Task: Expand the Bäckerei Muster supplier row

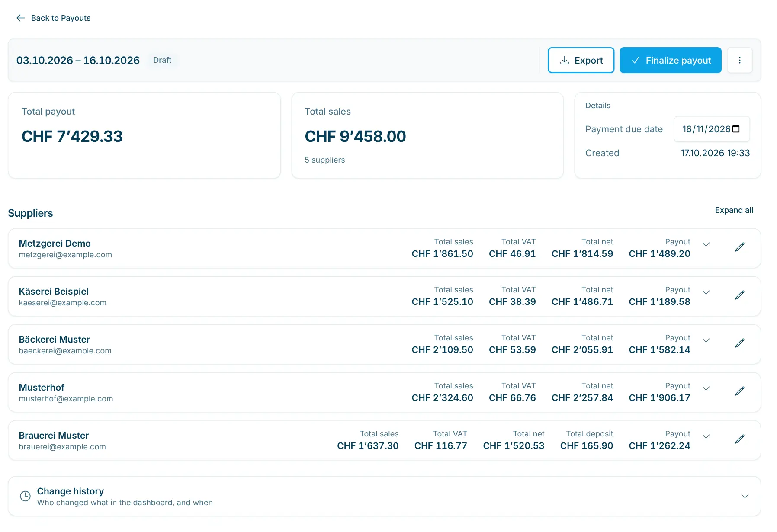Action: click(x=706, y=340)
